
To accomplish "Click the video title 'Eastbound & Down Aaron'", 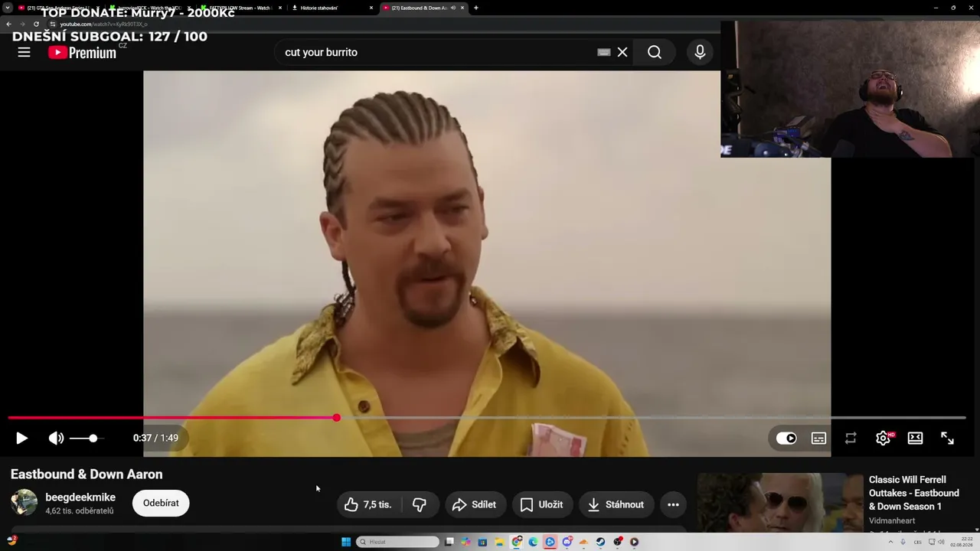I will click(87, 474).
